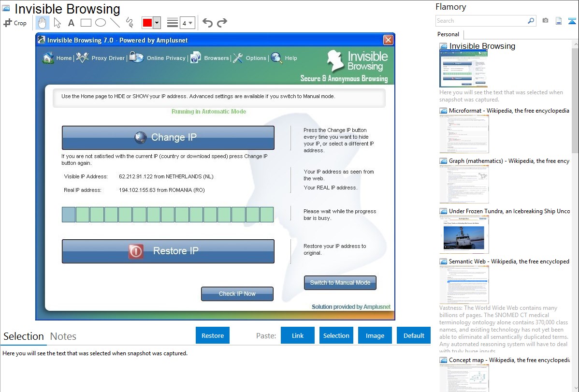Select the straight line drawing tool
This screenshot has width=579, height=392.
(115, 23)
